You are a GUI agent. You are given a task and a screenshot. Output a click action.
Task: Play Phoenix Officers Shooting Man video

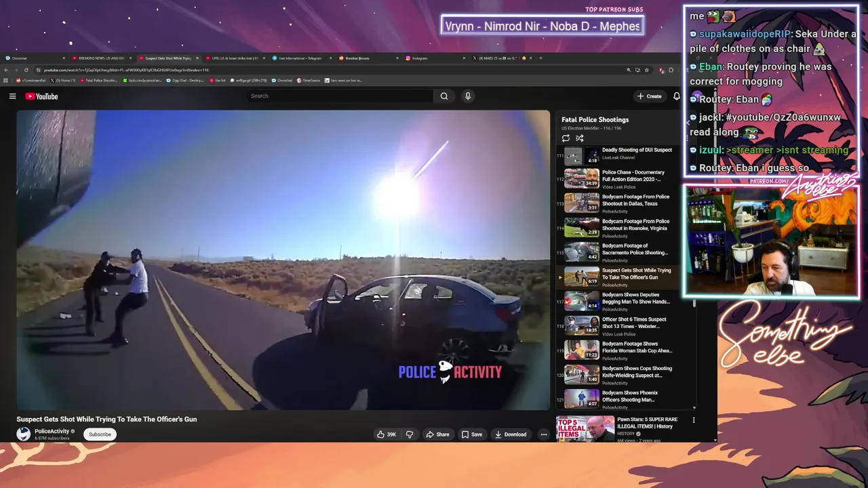[x=627, y=399]
